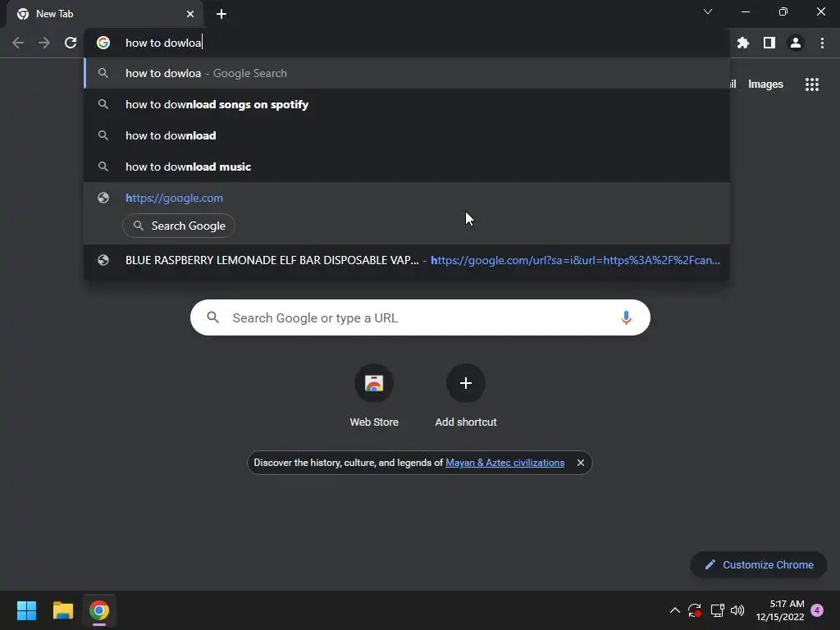Open the Windows Start menu
The image size is (840, 630).
[x=26, y=610]
